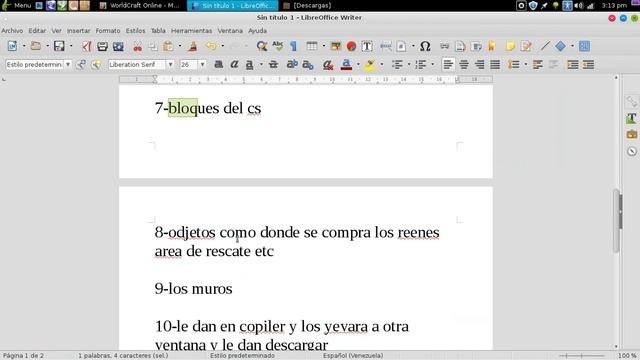Viewport: 640px width, 360px height.
Task: Toggle formatting marks (pilcrow)
Action: [x=293, y=46]
